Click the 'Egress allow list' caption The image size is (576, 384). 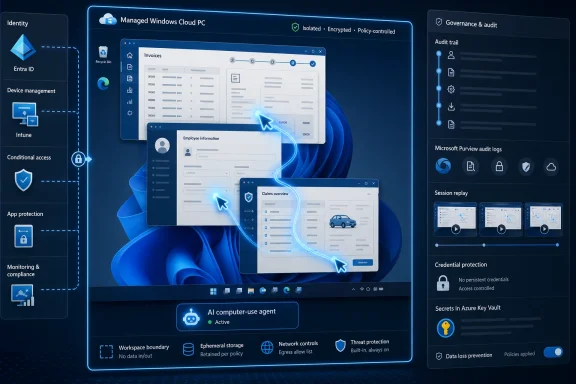[x=295, y=352]
